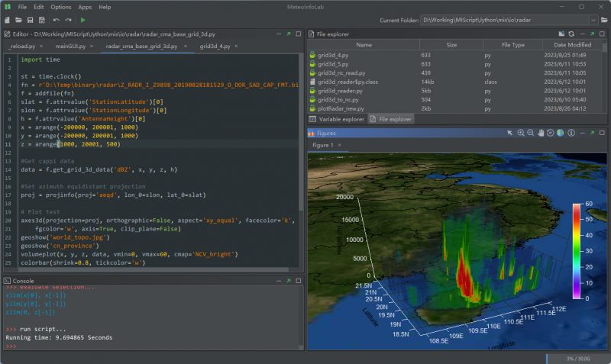This screenshot has width=611, height=364.
Task: Sort files by the Date Modified column header
Action: click(x=573, y=45)
